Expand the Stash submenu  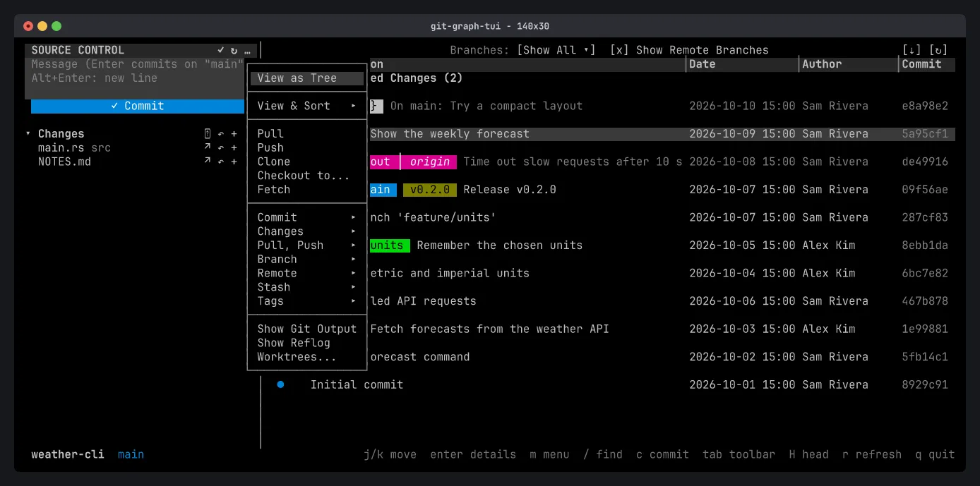(x=307, y=287)
